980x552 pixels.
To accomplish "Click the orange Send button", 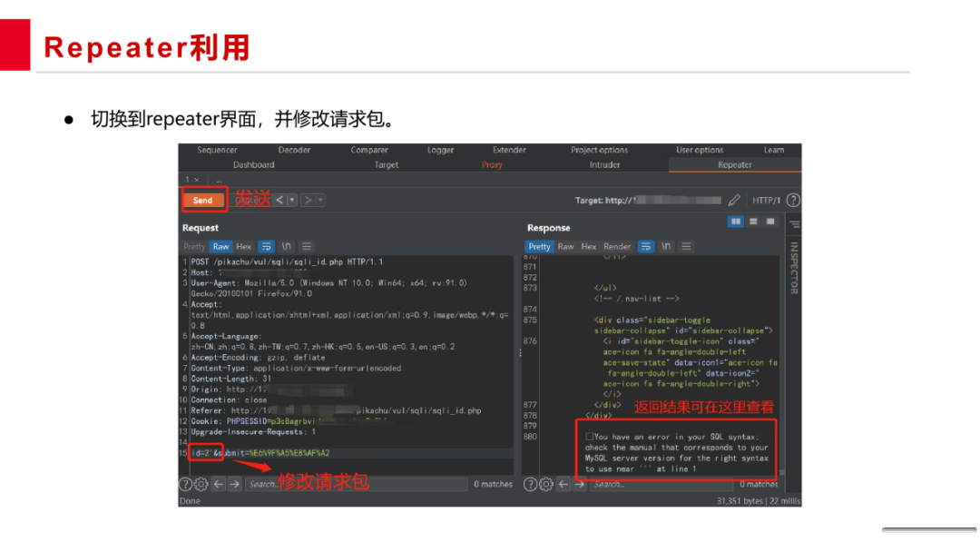I will click(202, 200).
